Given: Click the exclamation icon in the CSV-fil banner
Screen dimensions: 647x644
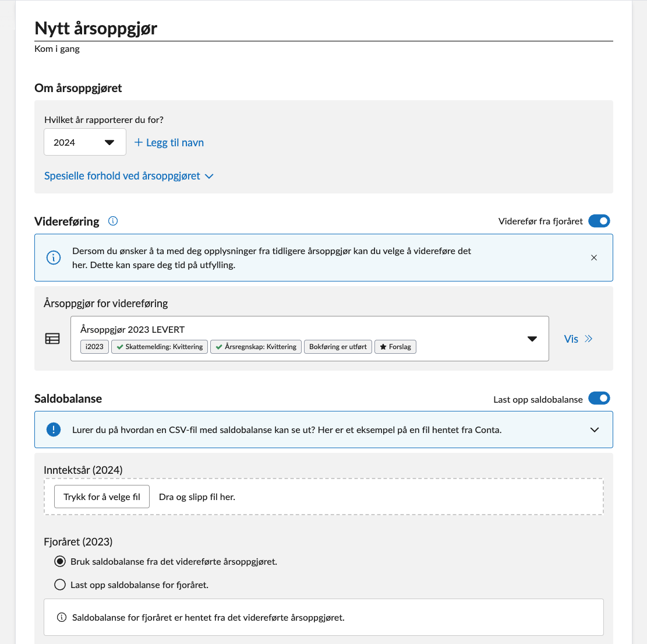Looking at the screenshot, I should coord(53,430).
